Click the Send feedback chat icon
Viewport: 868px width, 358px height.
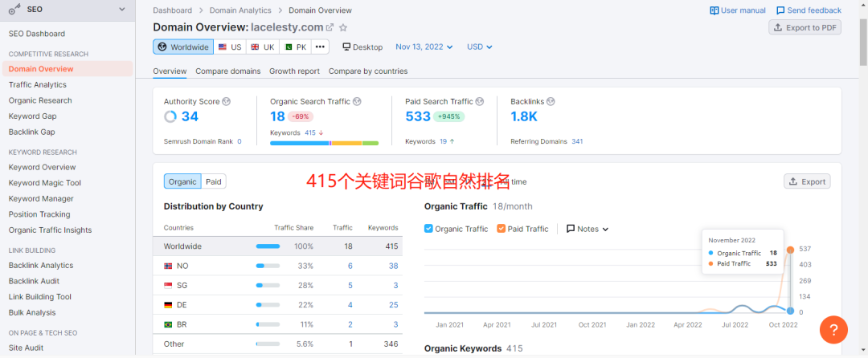click(x=780, y=10)
